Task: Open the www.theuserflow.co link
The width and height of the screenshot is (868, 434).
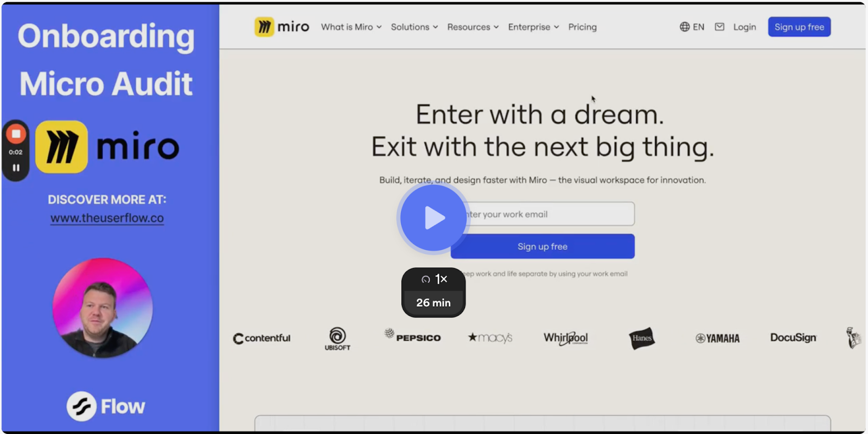Action: click(x=107, y=218)
